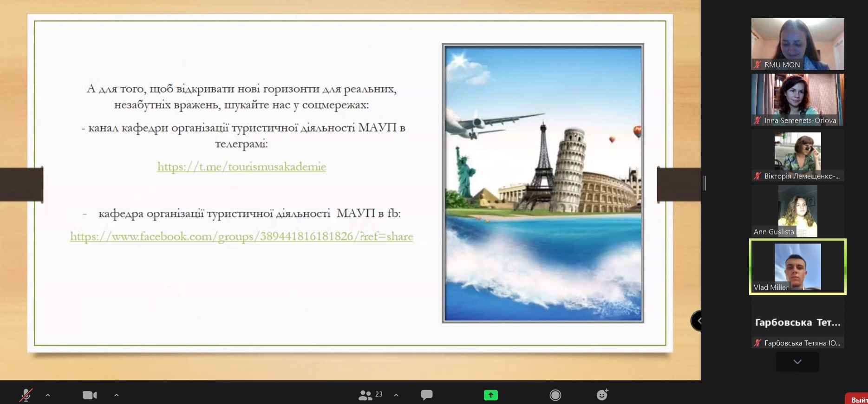Image resolution: width=868 pixels, height=404 pixels.
Task: Open the Telegram link t.me/tourismusakademie
Action: tap(241, 167)
